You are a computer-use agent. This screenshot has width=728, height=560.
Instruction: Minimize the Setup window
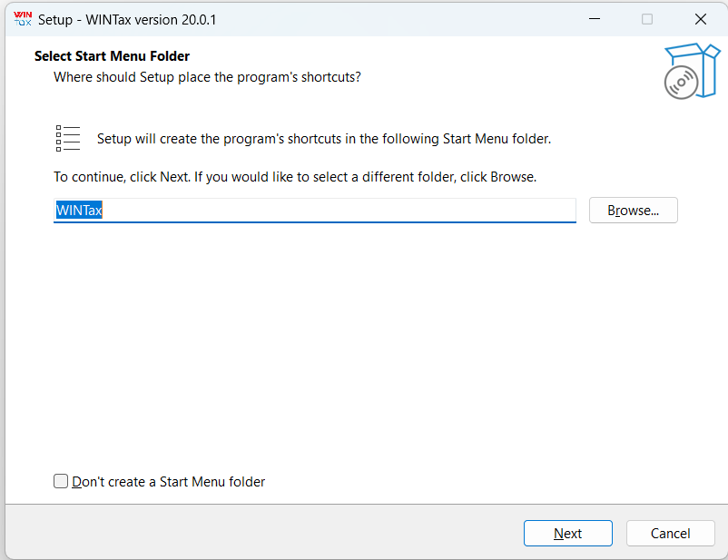(x=595, y=19)
